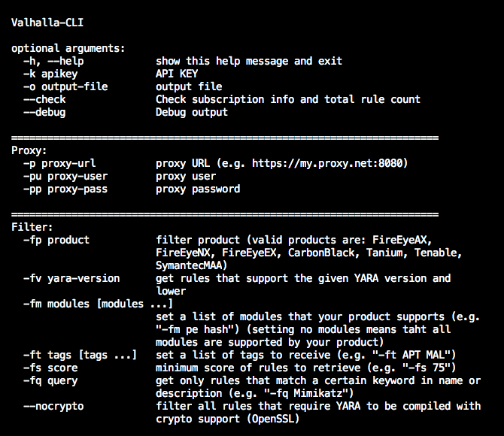
Task: Click the "--debug" flag
Action: point(44,112)
